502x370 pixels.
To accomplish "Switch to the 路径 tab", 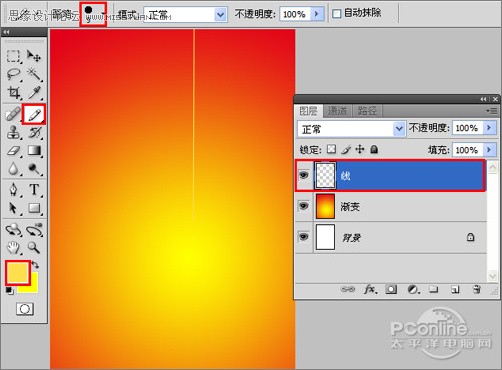I will pos(367,111).
